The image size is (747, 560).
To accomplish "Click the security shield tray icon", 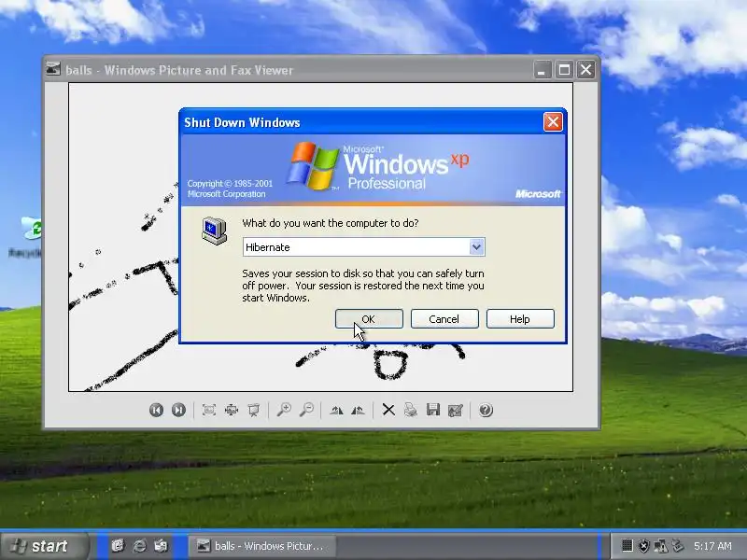I will 643,546.
